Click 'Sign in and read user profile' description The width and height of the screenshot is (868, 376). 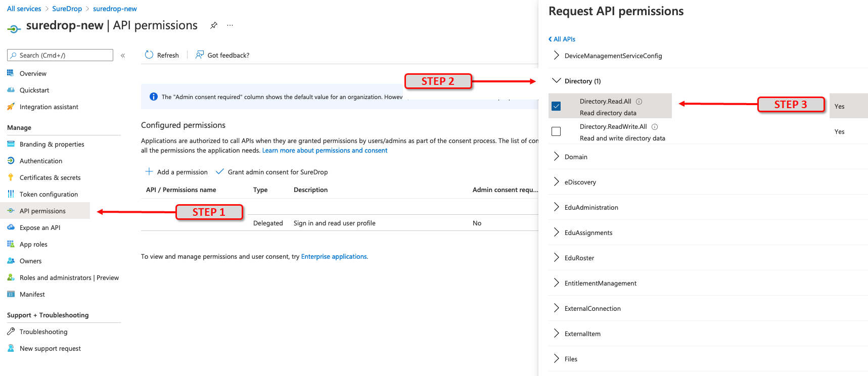(x=335, y=223)
